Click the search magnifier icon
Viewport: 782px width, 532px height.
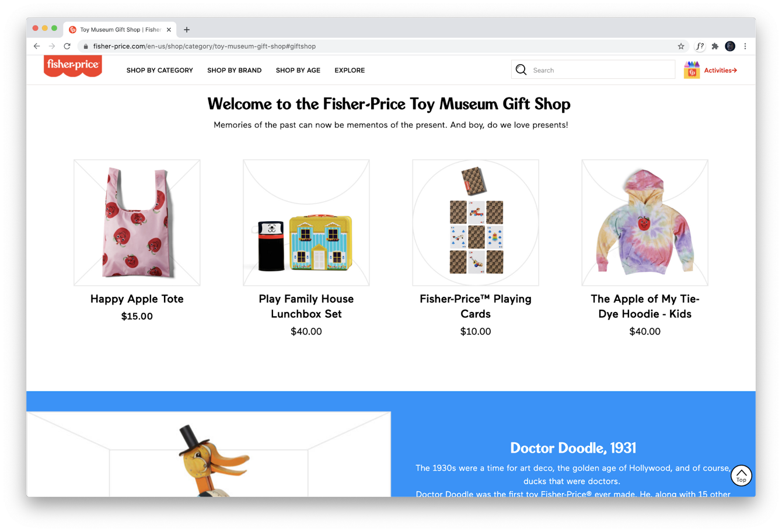(521, 70)
